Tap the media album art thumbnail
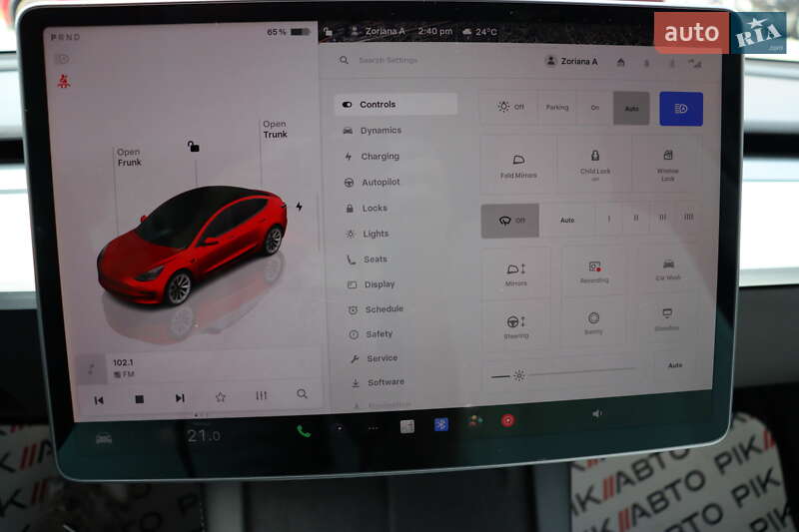This screenshot has height=532, width=799. tap(91, 368)
